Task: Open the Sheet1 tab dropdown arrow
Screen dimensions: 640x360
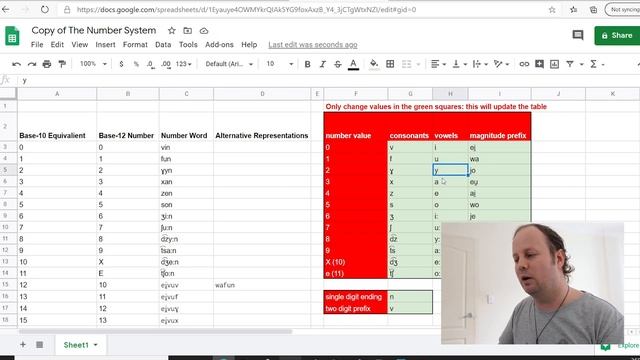Action: click(x=96, y=345)
